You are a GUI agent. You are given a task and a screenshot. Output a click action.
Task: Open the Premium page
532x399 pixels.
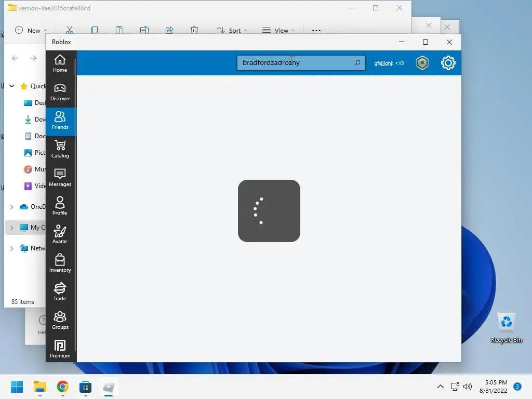pos(60,349)
